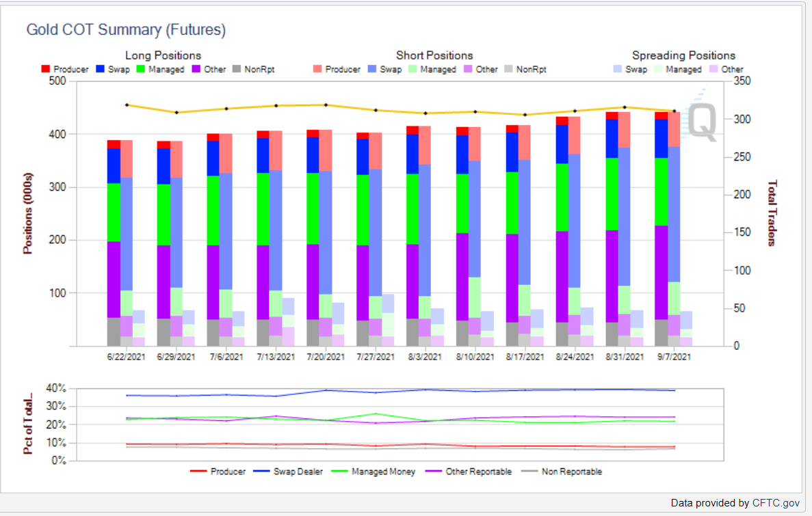Click the gray NonRpt swatch under Long Positions
The image size is (812, 516).
(237, 69)
